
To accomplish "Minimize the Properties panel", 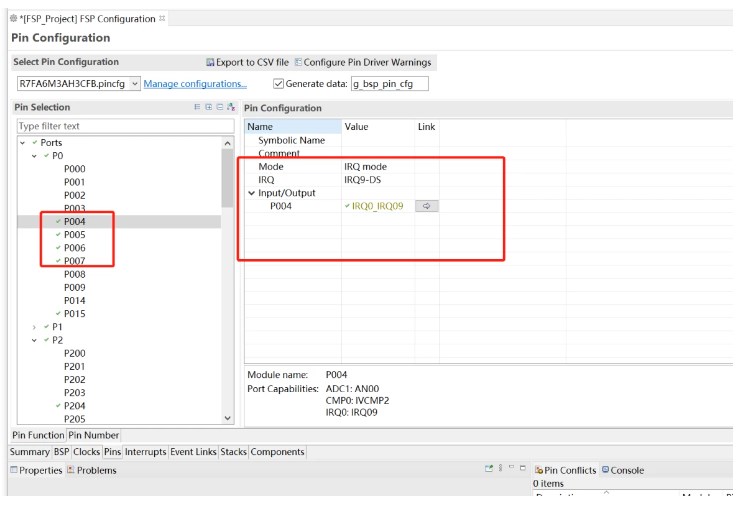I will 511,468.
